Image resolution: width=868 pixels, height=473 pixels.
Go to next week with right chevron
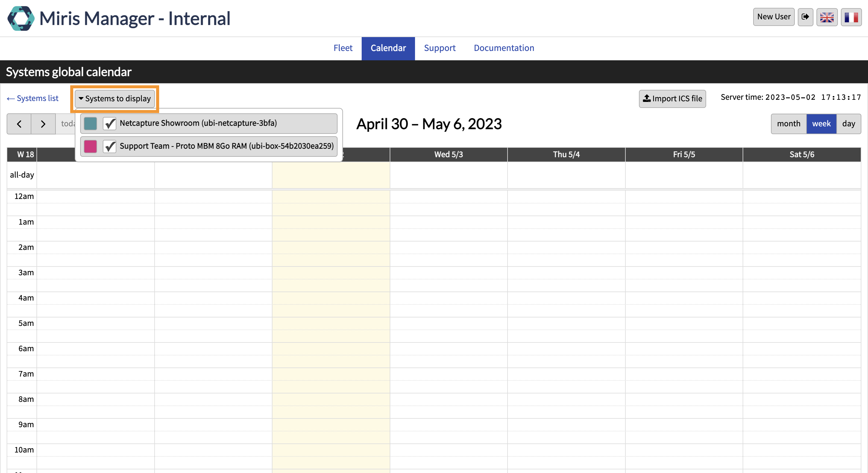[43, 124]
